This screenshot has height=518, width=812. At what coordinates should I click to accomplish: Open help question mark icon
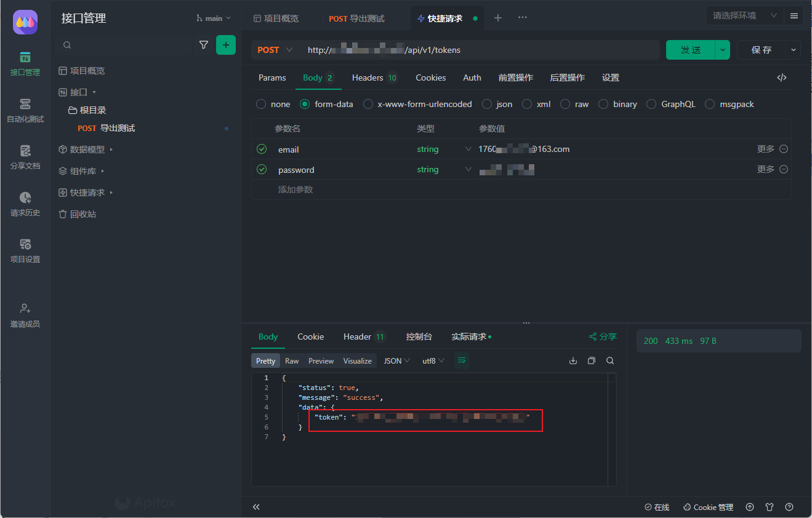tap(789, 507)
